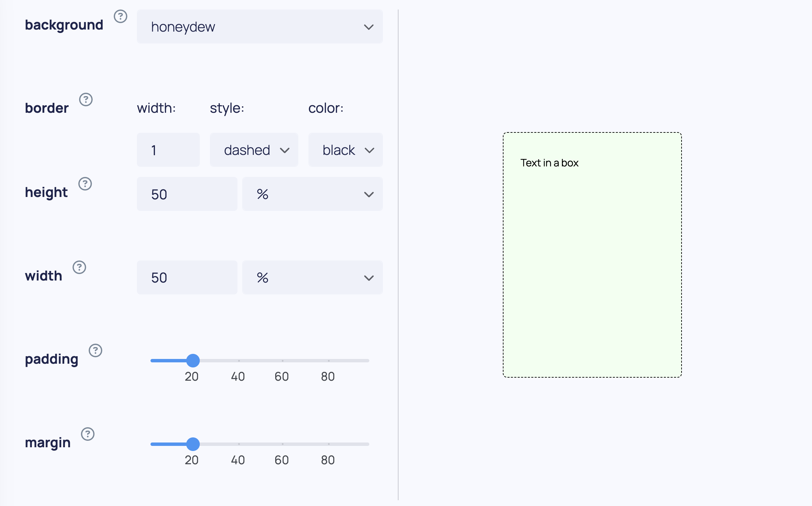
Task: Change border style from dashed
Action: pyautogui.click(x=253, y=149)
